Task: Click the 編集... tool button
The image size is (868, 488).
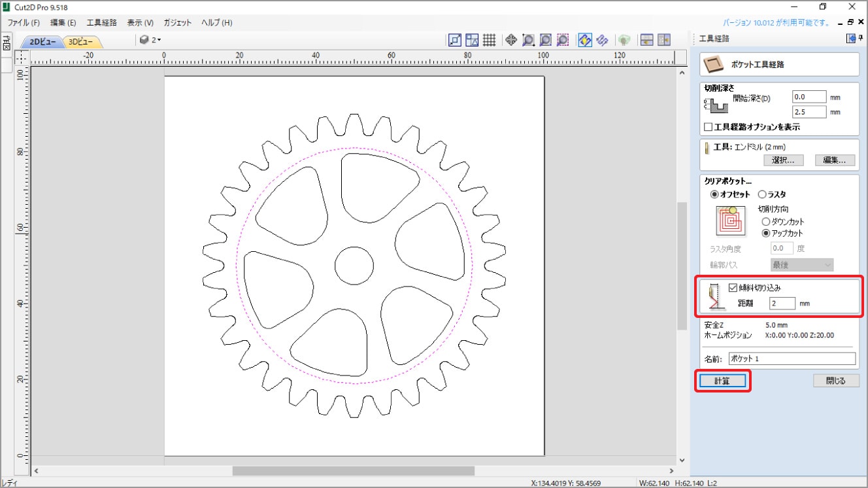Action: [x=835, y=160]
